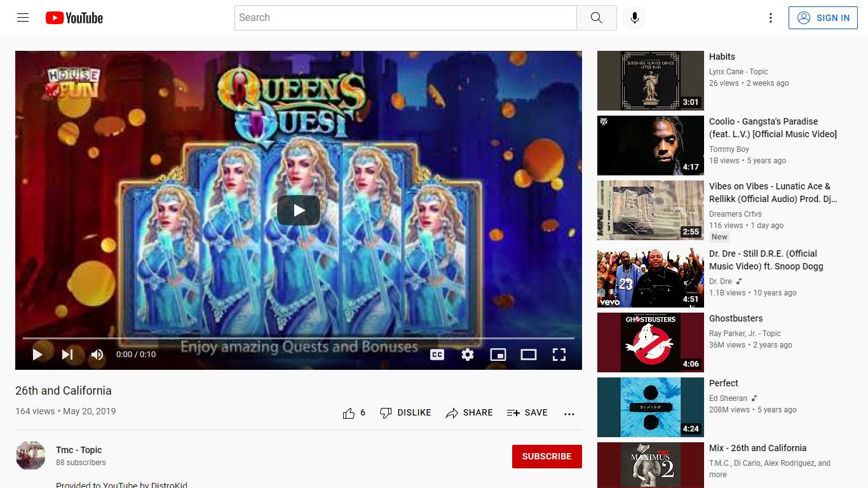868x488 pixels.
Task: Open the player settings gear
Action: click(468, 355)
